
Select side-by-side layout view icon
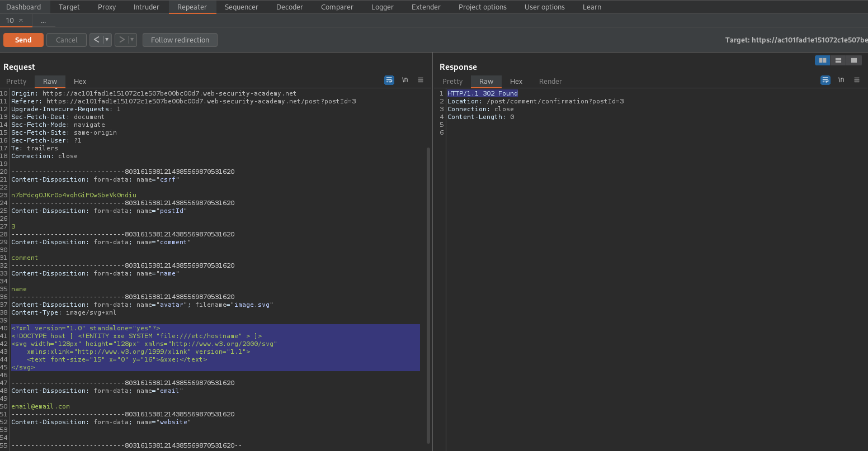[x=823, y=60]
